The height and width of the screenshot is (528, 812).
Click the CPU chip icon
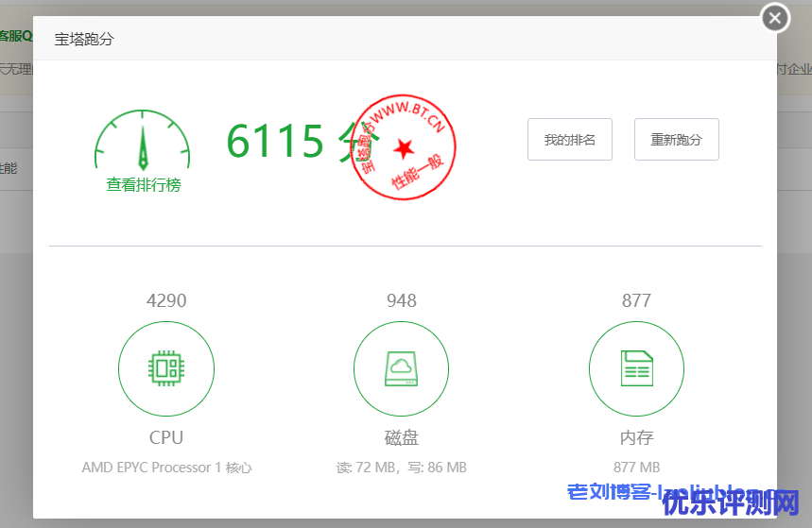166,368
